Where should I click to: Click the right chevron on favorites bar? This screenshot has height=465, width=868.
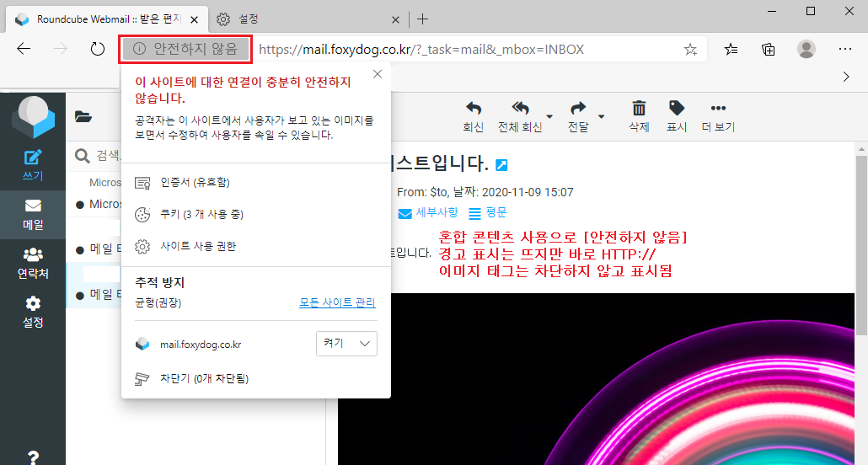(x=846, y=77)
